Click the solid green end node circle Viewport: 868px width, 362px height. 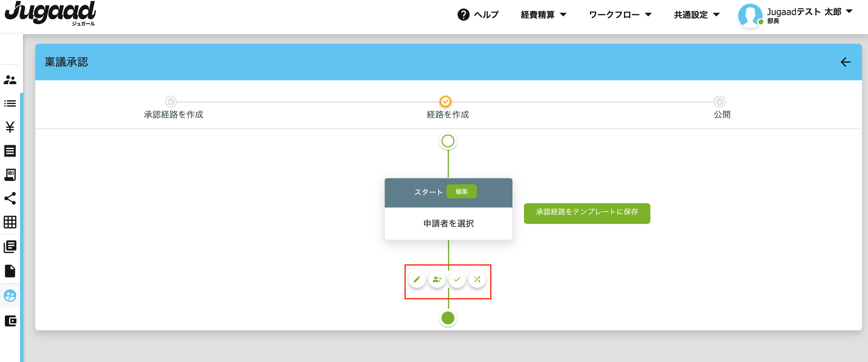pyautogui.click(x=448, y=318)
